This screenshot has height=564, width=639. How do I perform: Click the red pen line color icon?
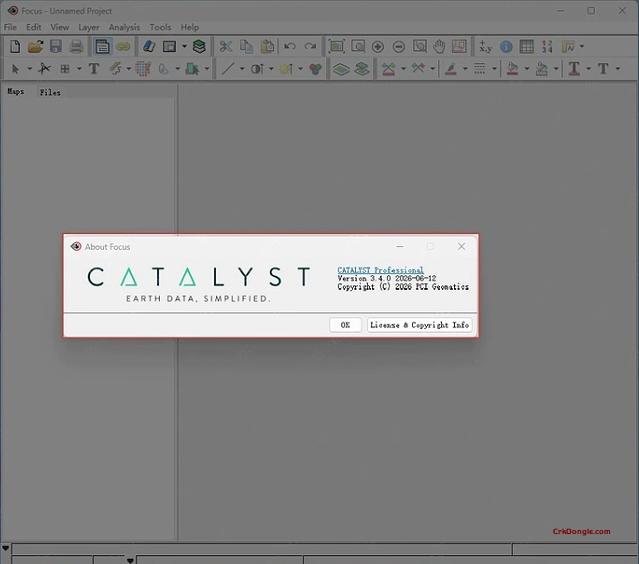click(x=451, y=69)
